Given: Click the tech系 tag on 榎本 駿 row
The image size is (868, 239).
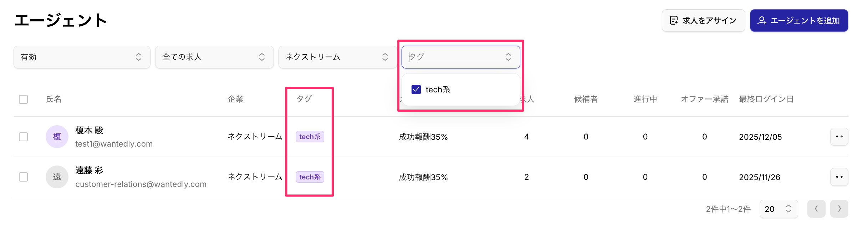Looking at the screenshot, I should (x=310, y=137).
